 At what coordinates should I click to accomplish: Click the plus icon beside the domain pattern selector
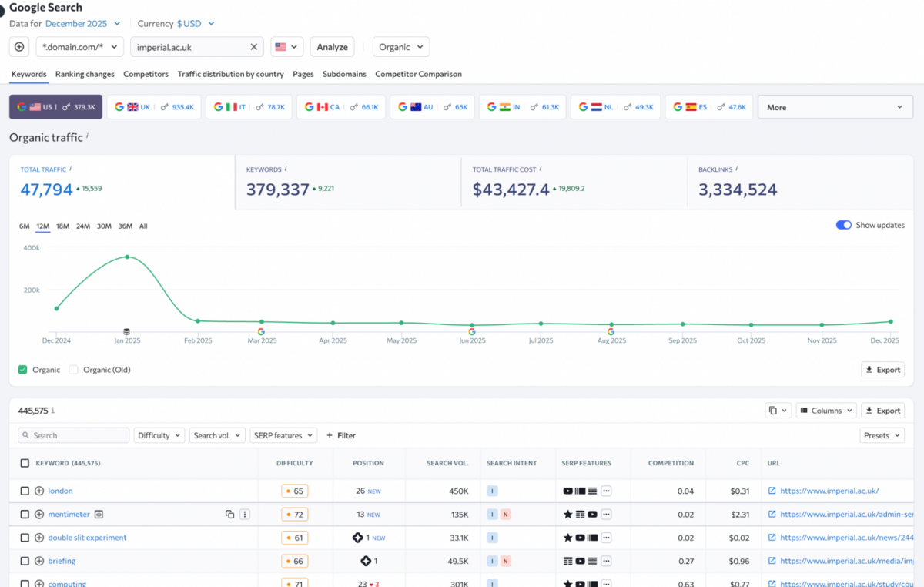pos(19,47)
